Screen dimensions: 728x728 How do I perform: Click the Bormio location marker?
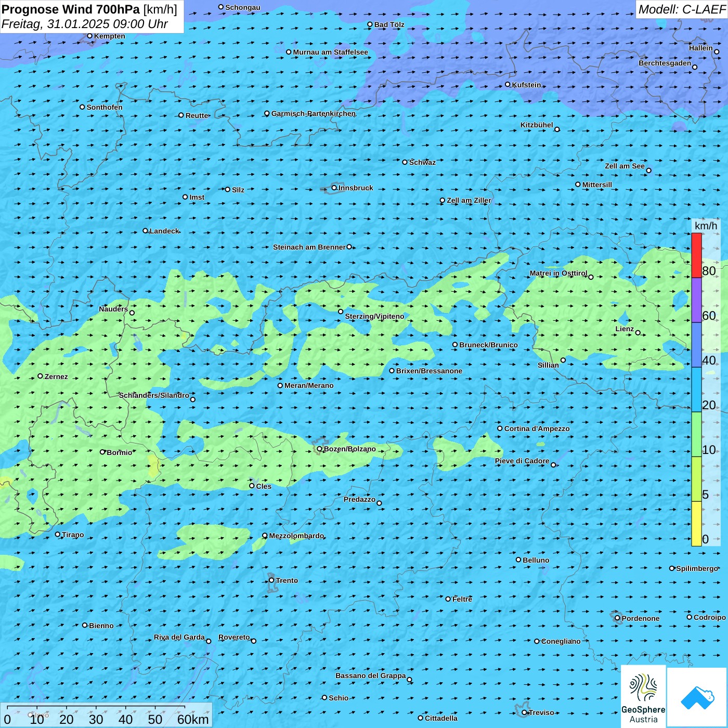click(x=102, y=452)
